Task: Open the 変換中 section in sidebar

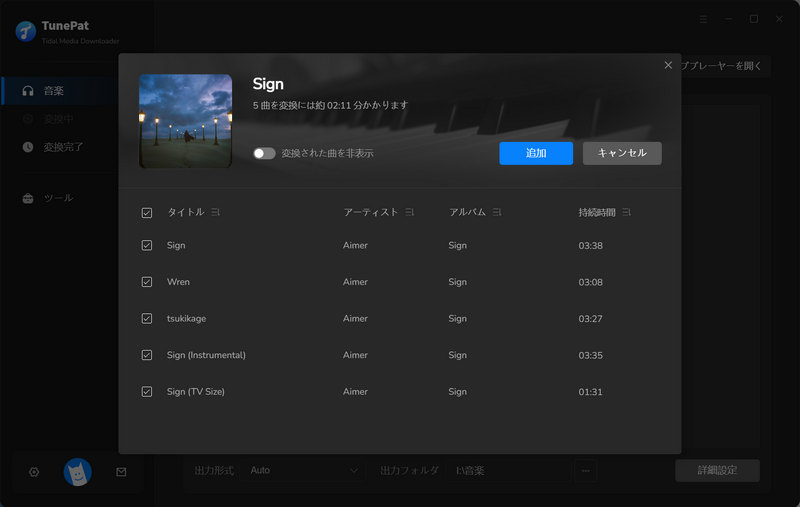Action: click(x=60, y=119)
